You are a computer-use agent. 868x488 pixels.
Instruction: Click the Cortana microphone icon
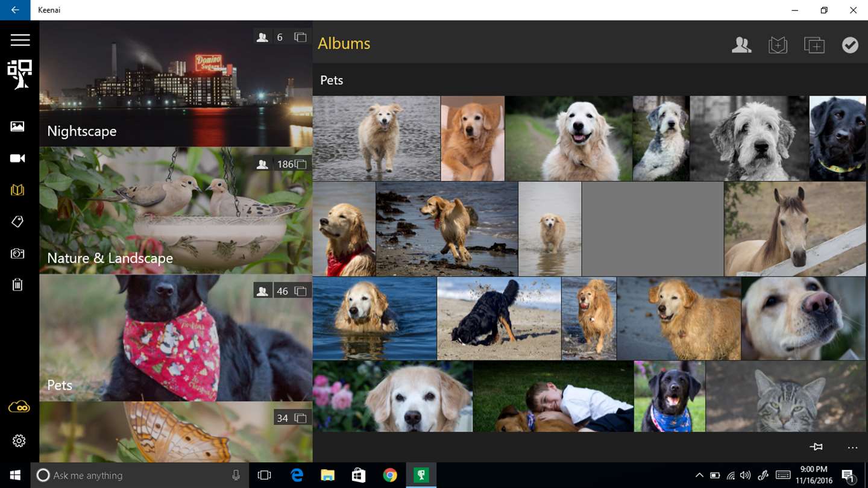236,475
